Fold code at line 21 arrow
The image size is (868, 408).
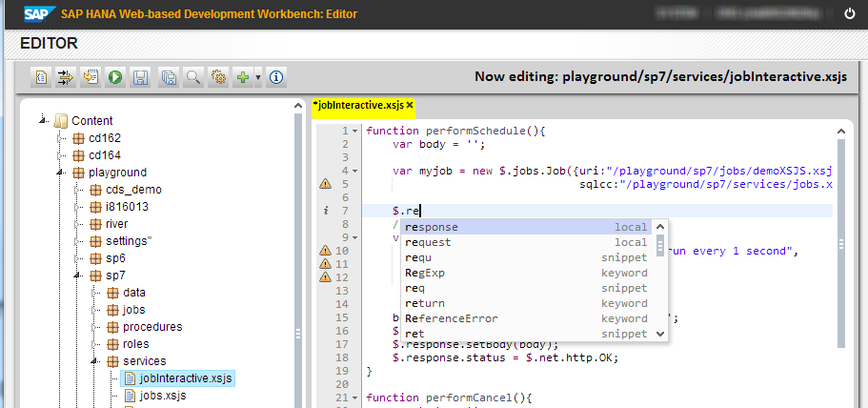coord(354,398)
